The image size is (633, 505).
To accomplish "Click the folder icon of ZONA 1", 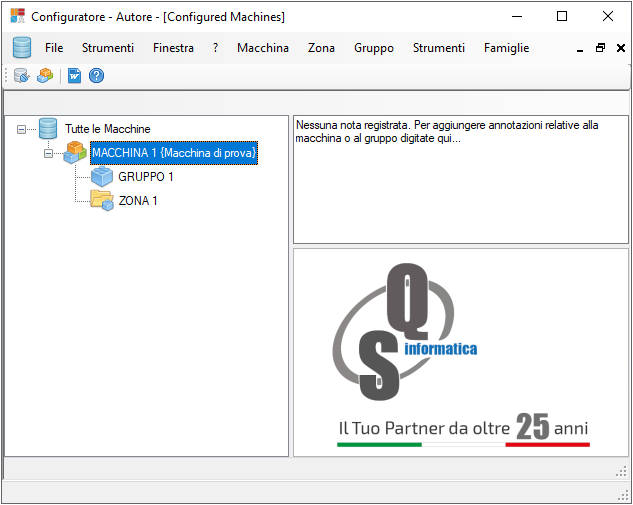I will click(102, 200).
